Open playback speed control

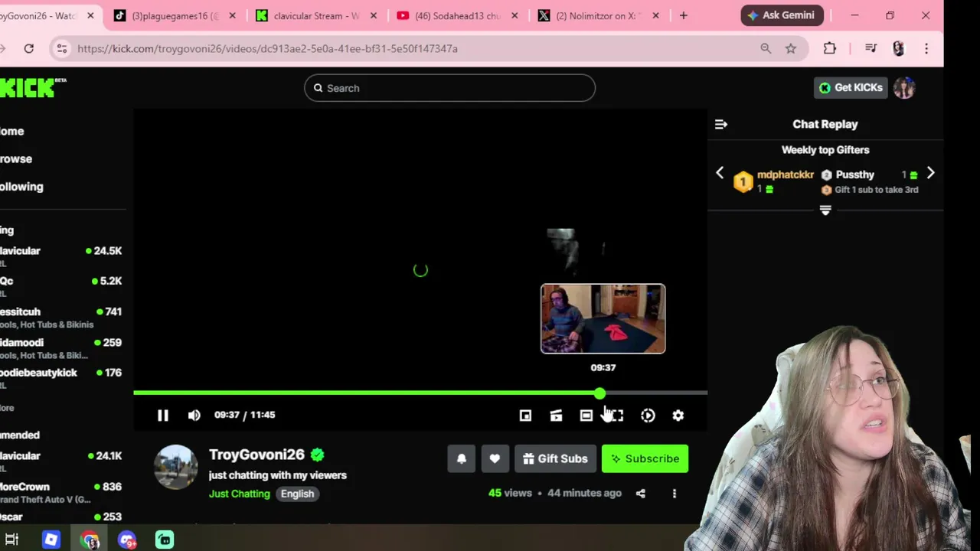click(648, 415)
